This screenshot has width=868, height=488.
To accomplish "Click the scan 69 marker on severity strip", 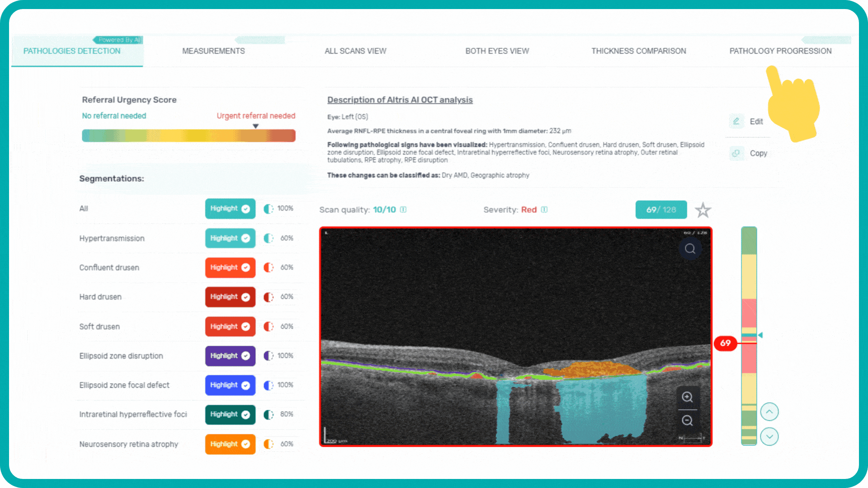I will coord(725,343).
